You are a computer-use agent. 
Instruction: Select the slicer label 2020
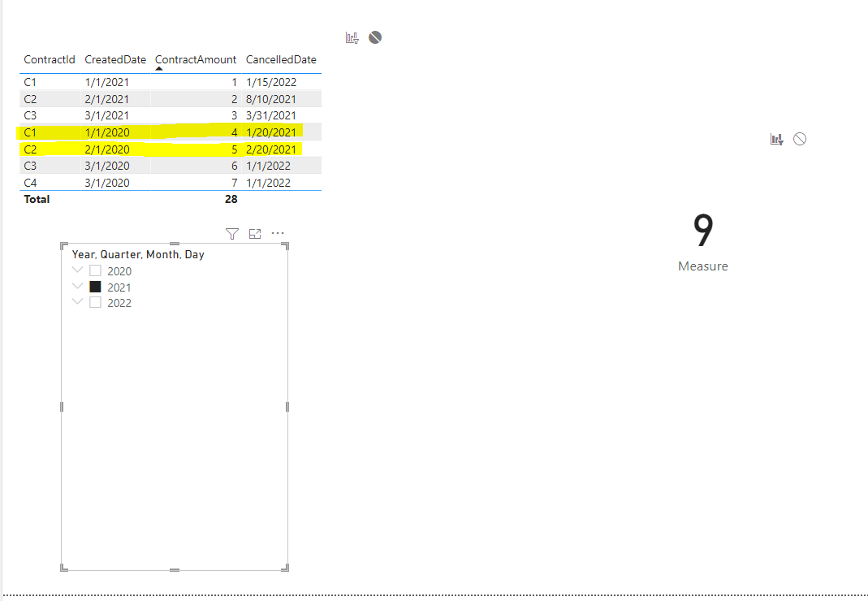(119, 271)
